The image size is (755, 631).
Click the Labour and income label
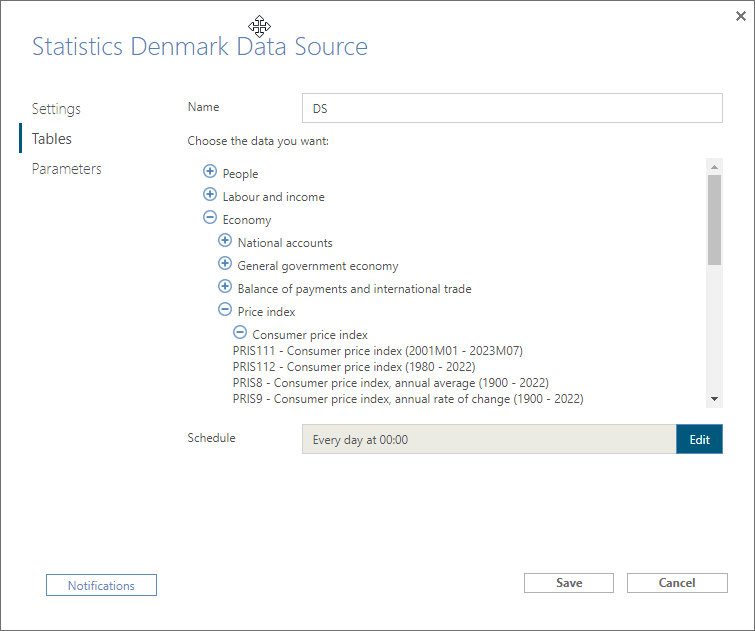[x=273, y=197]
